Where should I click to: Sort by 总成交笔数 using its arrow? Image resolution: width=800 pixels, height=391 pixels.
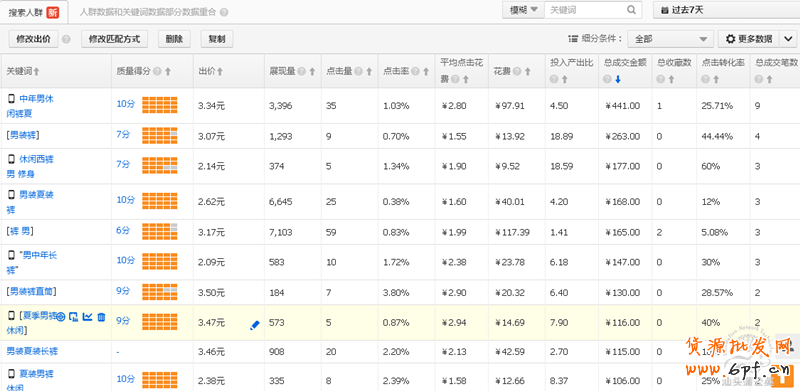770,79
